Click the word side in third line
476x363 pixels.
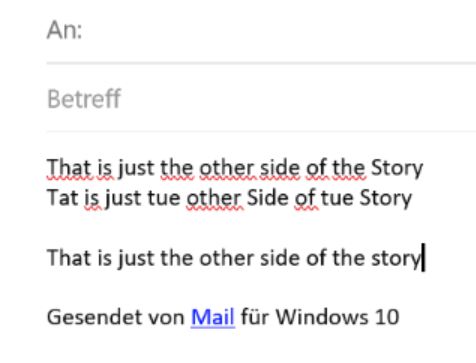coord(280,258)
